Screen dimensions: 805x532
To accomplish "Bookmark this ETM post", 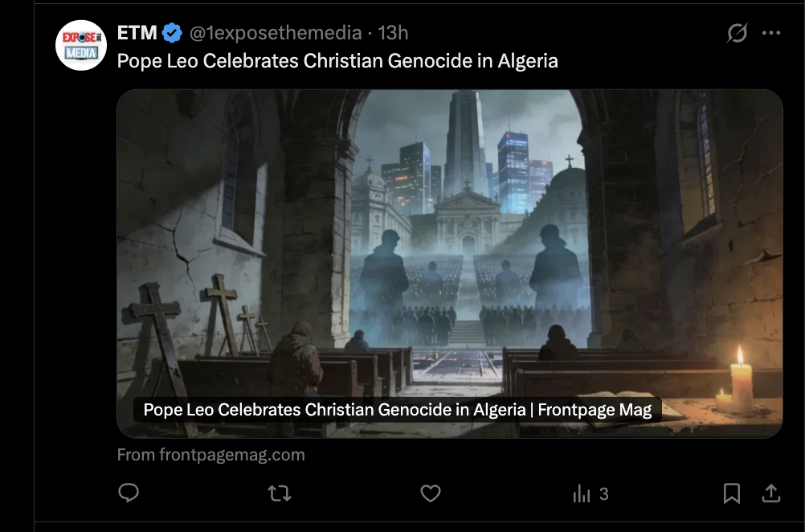I will (732, 493).
